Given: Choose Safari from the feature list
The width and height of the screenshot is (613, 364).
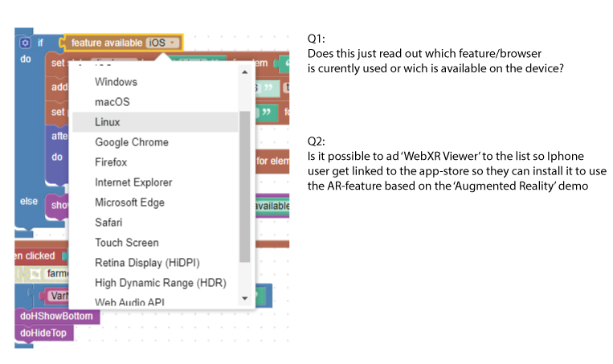Looking at the screenshot, I should (x=155, y=223).
